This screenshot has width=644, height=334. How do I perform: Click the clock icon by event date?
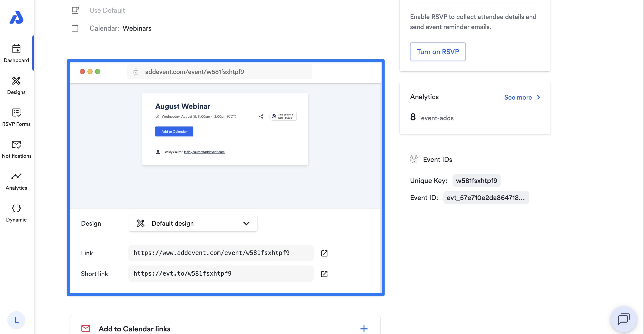pyautogui.click(x=157, y=116)
